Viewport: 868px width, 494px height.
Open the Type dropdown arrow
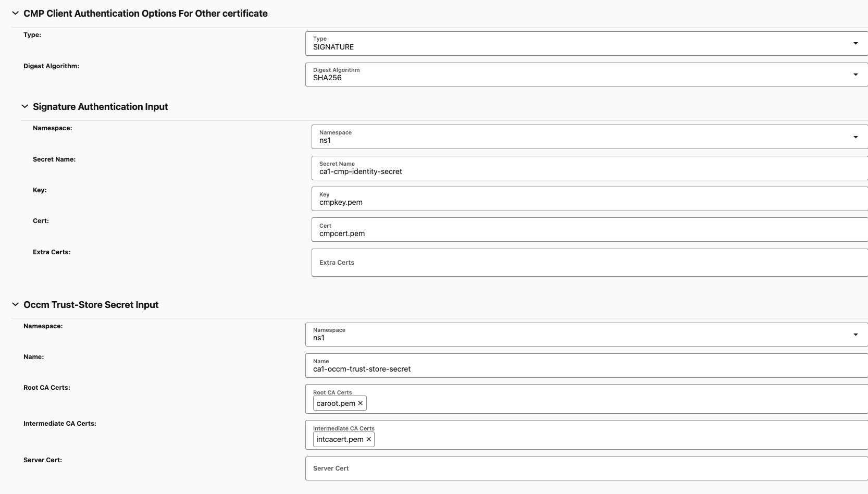[x=855, y=43]
